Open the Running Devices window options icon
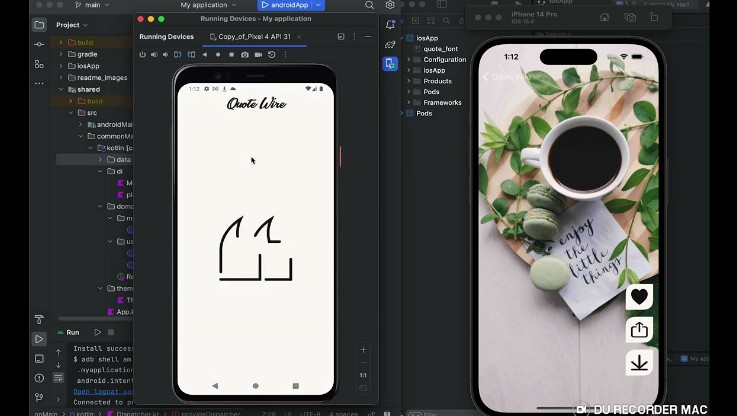 click(341, 37)
